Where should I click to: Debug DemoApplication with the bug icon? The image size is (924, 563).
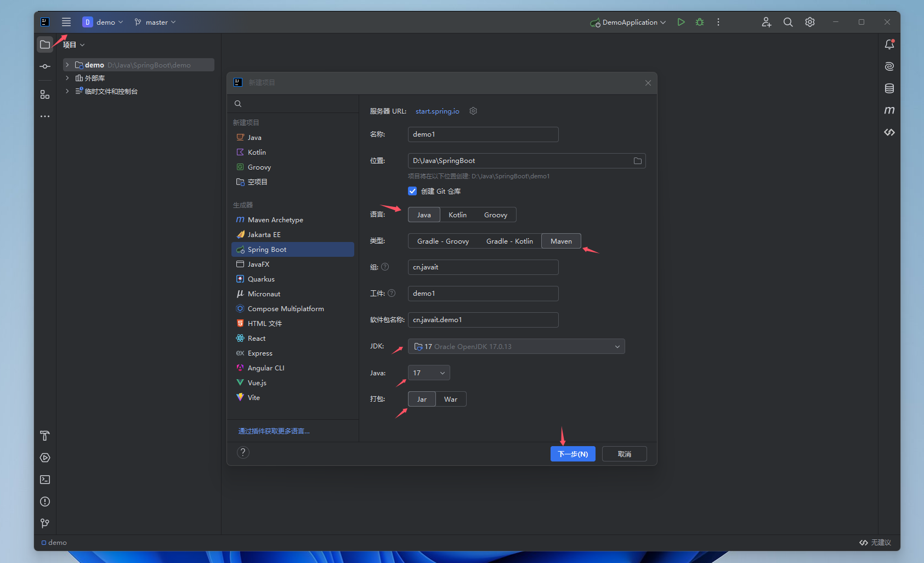[700, 22]
